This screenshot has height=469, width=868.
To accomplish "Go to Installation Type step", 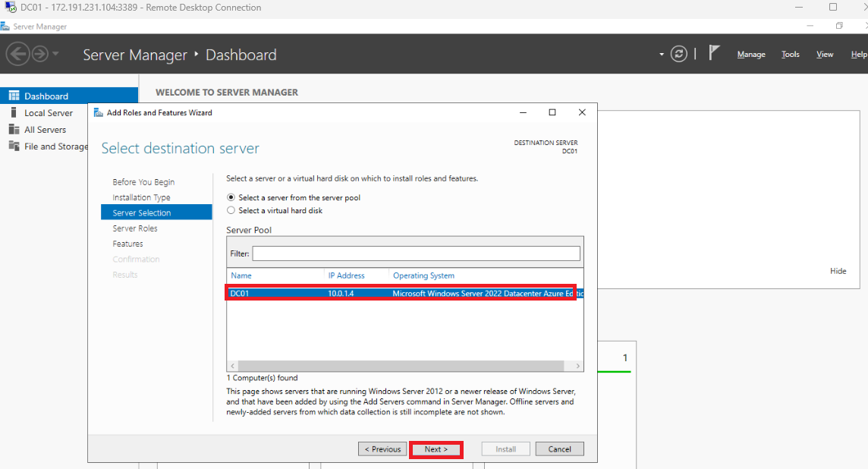I will (141, 197).
